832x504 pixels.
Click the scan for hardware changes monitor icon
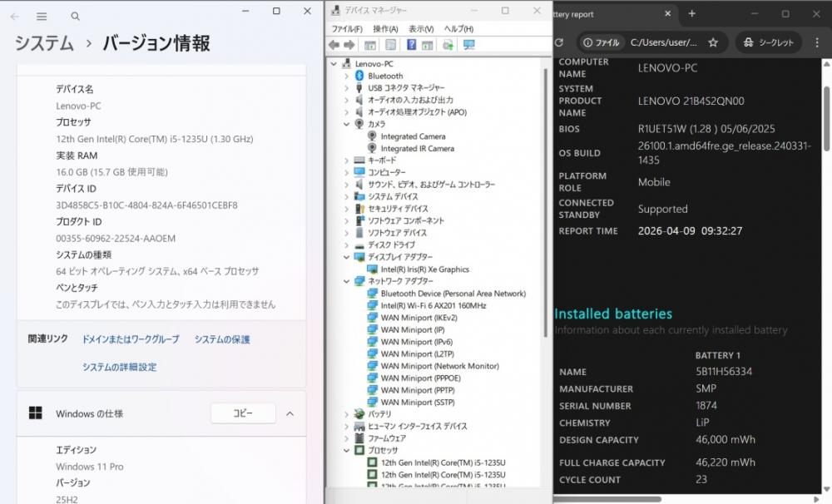coord(468,45)
